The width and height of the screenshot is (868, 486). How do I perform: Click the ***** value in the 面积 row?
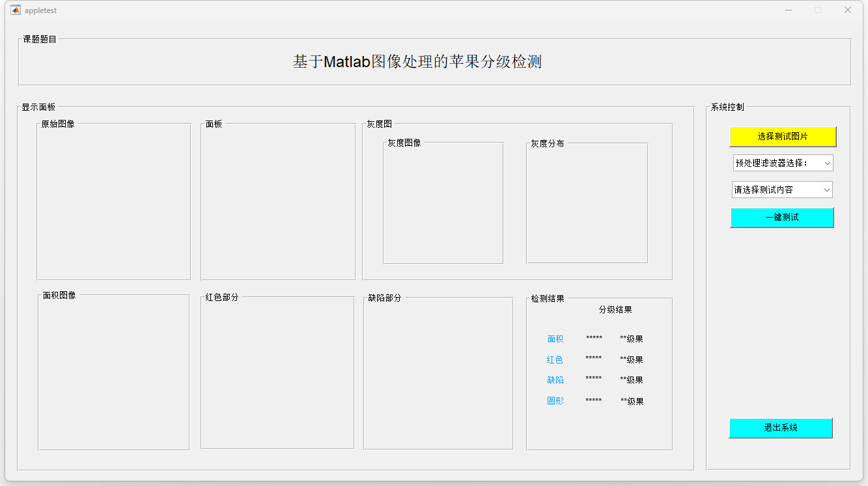pyautogui.click(x=594, y=338)
